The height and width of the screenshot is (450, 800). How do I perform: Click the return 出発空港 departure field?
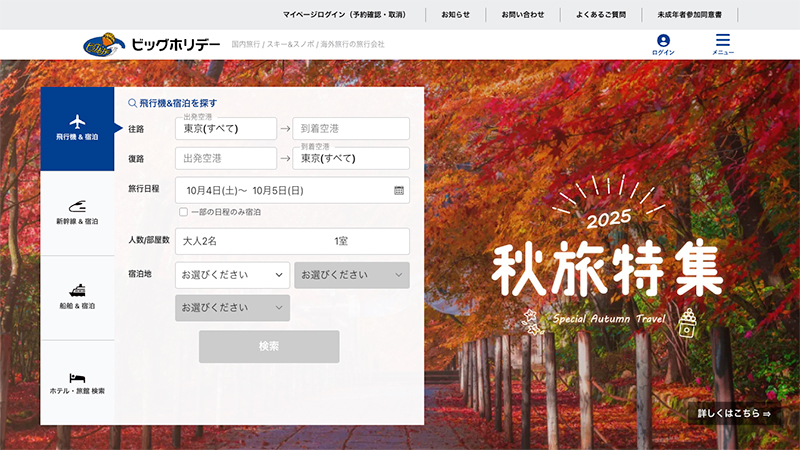click(x=225, y=159)
